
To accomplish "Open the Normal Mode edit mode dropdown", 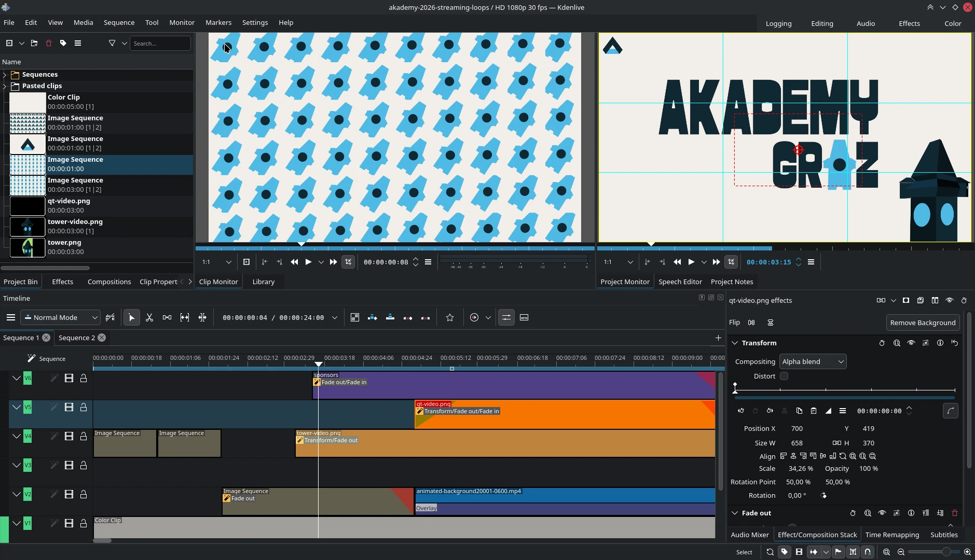I will (60, 317).
